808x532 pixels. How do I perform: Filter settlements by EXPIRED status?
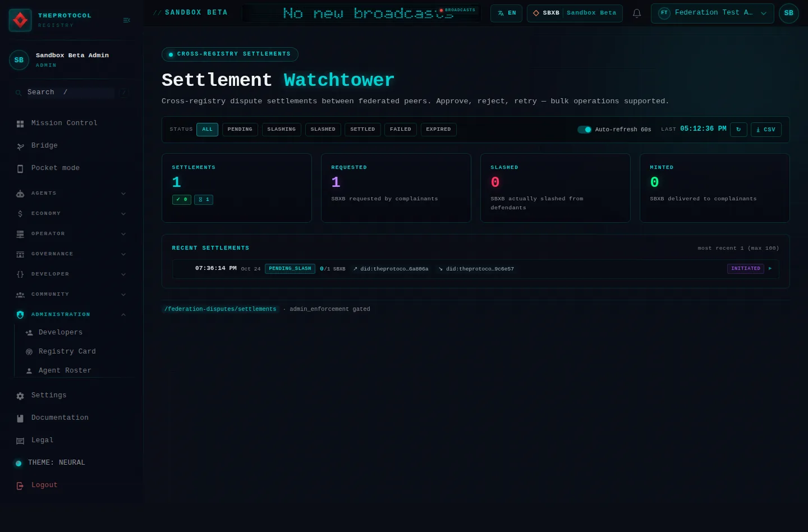coord(438,129)
